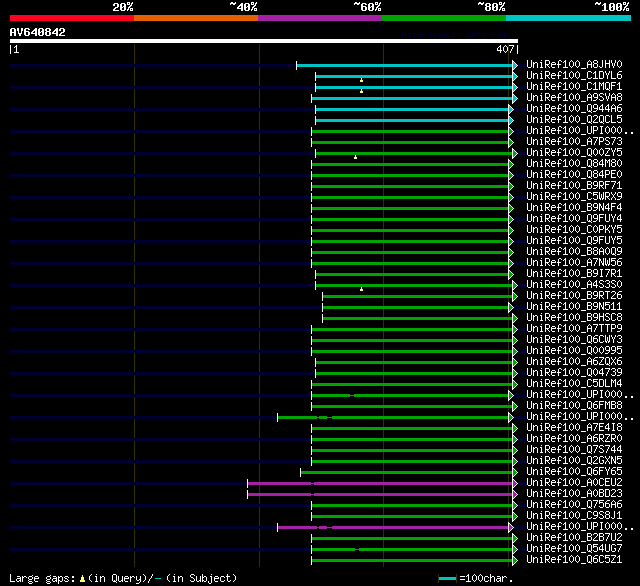Open the UniRef100_A0CEU2 hit name
Viewport: 640px width, 586px height.
tap(574, 483)
